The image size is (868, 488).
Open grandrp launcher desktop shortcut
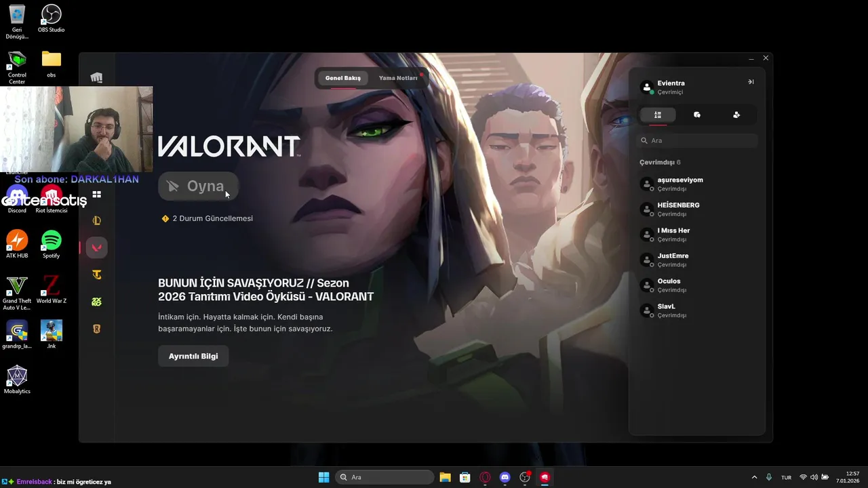point(17,335)
